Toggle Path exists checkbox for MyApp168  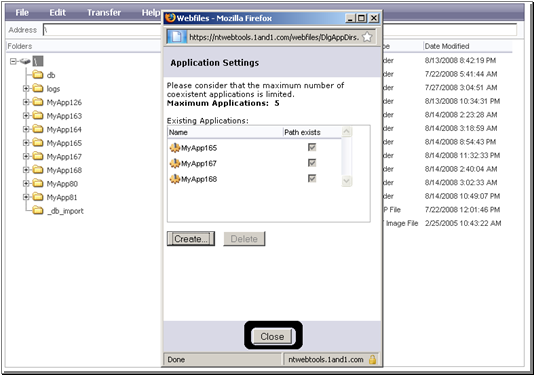point(312,178)
